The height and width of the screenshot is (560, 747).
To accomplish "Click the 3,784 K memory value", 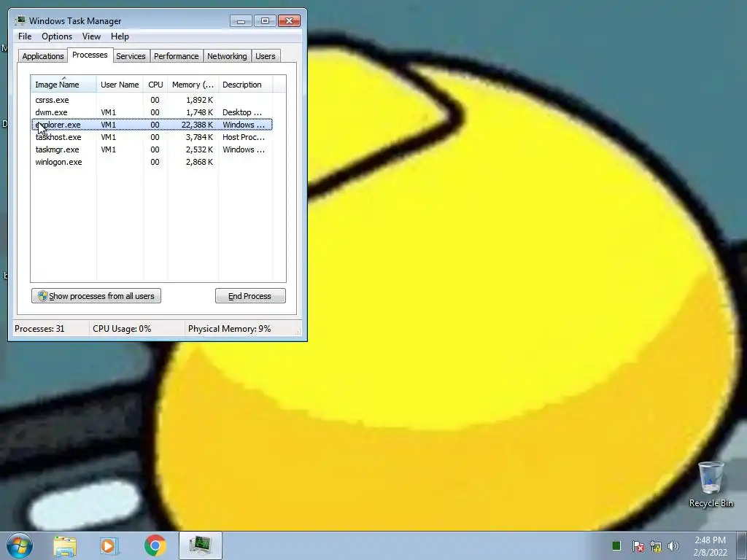I will pyautogui.click(x=199, y=137).
